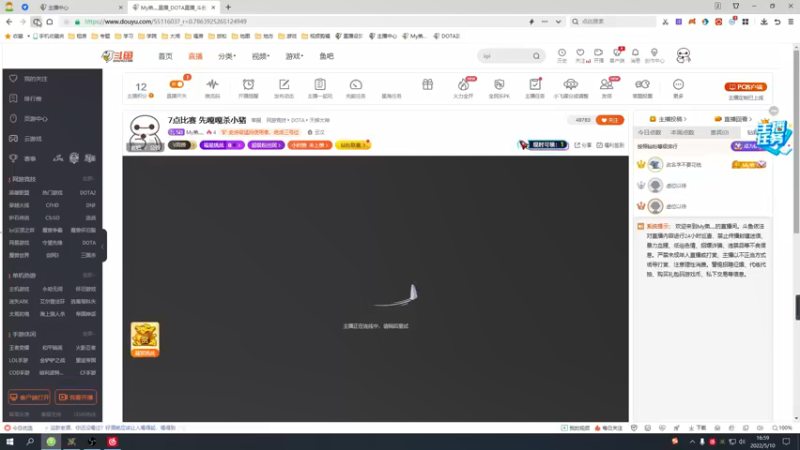Viewport: 800px width, 450px height.
Task: Open 主播任务 checklist icon
Action: click(x=535, y=84)
